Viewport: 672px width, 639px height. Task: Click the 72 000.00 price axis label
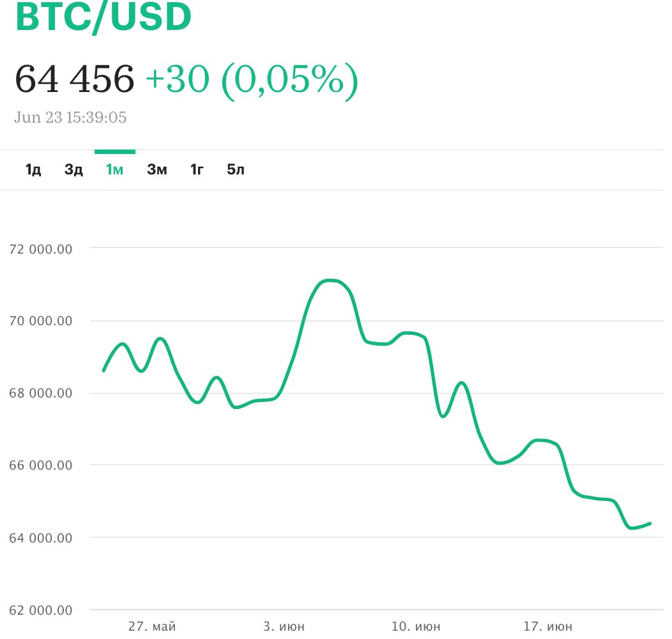42,249
